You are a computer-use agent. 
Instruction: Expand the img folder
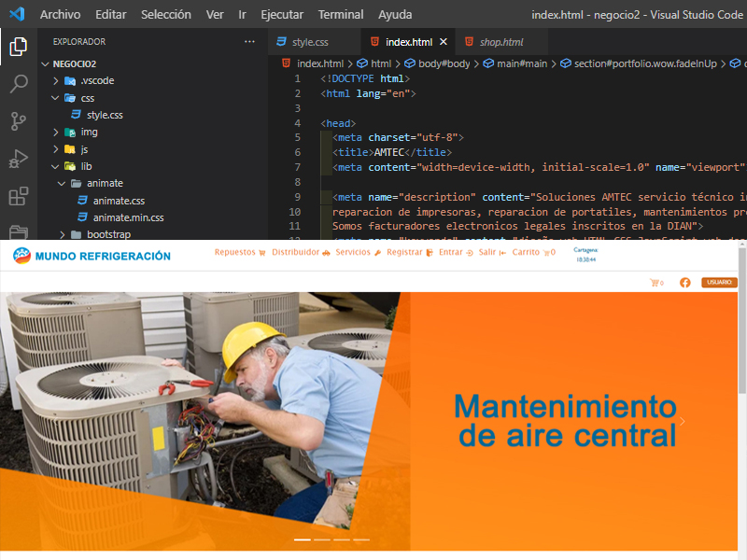(x=89, y=132)
